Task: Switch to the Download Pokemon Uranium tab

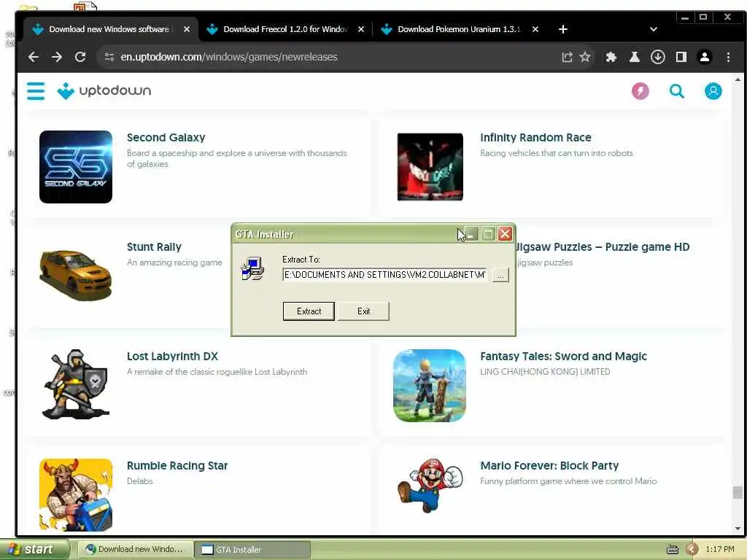Action: 459,29
